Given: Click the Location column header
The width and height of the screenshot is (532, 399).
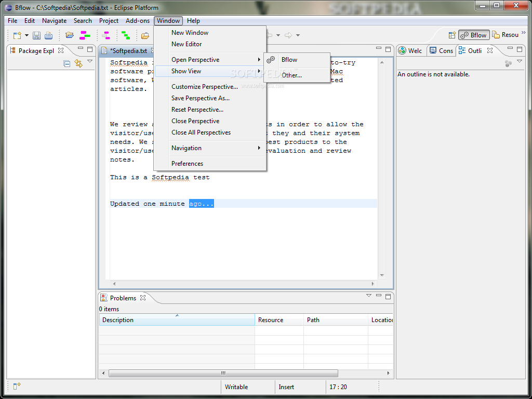Looking at the screenshot, I should pos(381,320).
